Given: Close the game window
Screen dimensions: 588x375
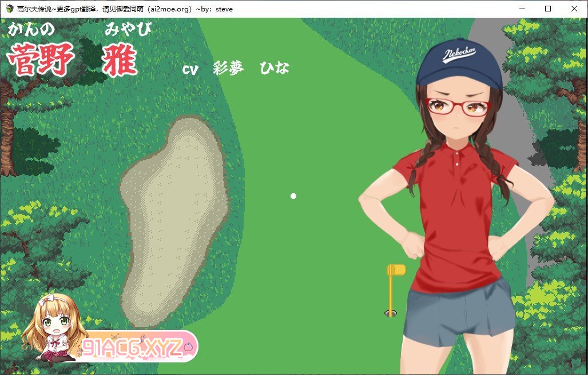Looking at the screenshot, I should [574, 9].
